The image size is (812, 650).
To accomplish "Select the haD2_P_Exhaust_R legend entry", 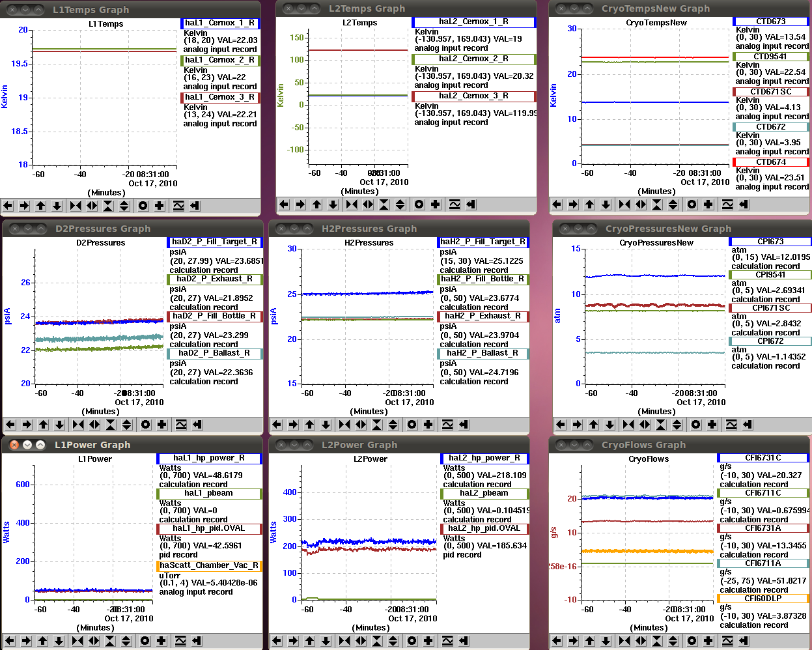I will pyautogui.click(x=215, y=279).
